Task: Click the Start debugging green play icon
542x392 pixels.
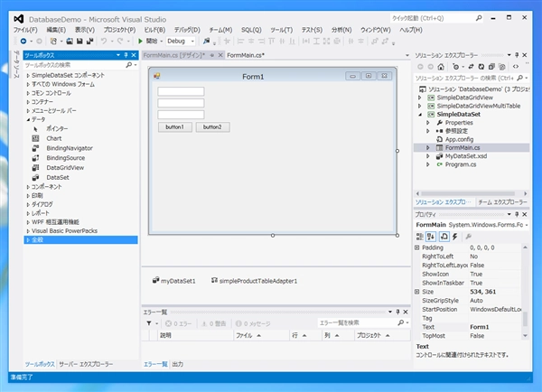Action: click(140, 42)
